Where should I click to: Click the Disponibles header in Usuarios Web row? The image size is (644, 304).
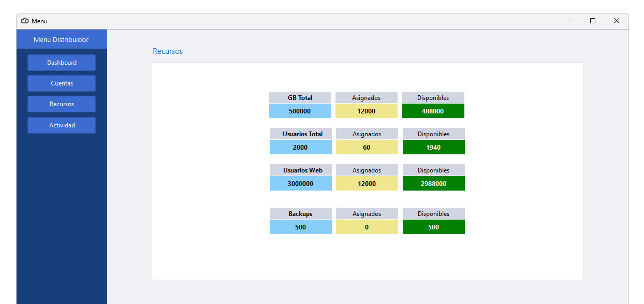[x=434, y=170]
